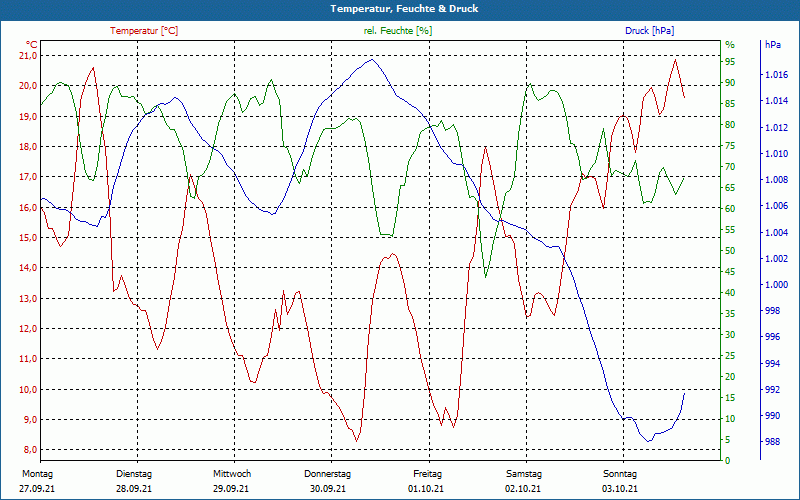Click the '14,0' temperature axis value

pos(28,268)
